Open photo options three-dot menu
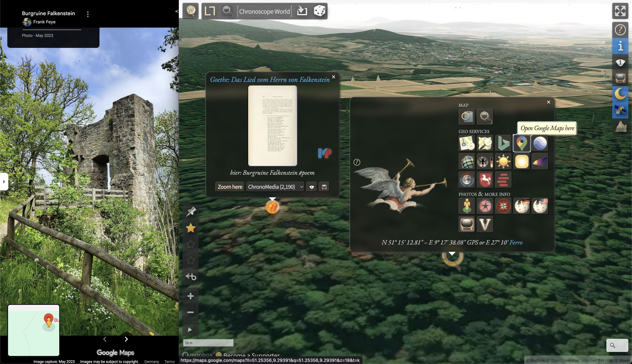Image resolution: width=632 pixels, height=364 pixels. [x=88, y=14]
